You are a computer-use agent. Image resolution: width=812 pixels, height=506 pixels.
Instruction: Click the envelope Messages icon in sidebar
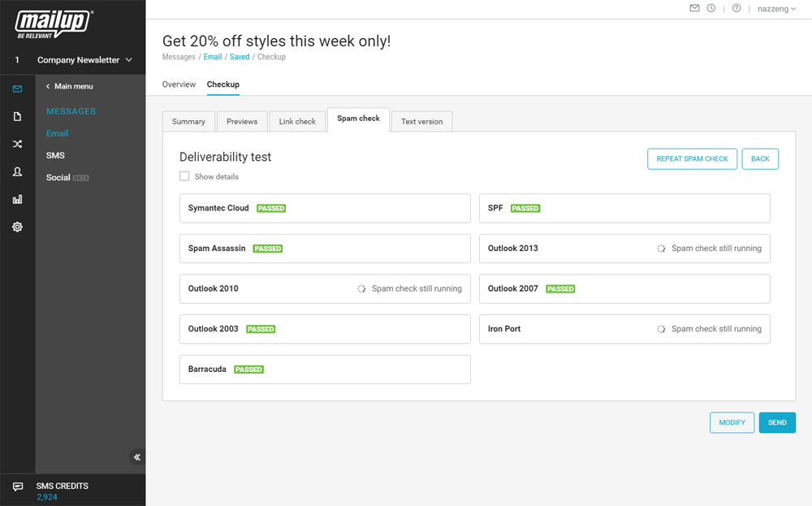tap(17, 89)
